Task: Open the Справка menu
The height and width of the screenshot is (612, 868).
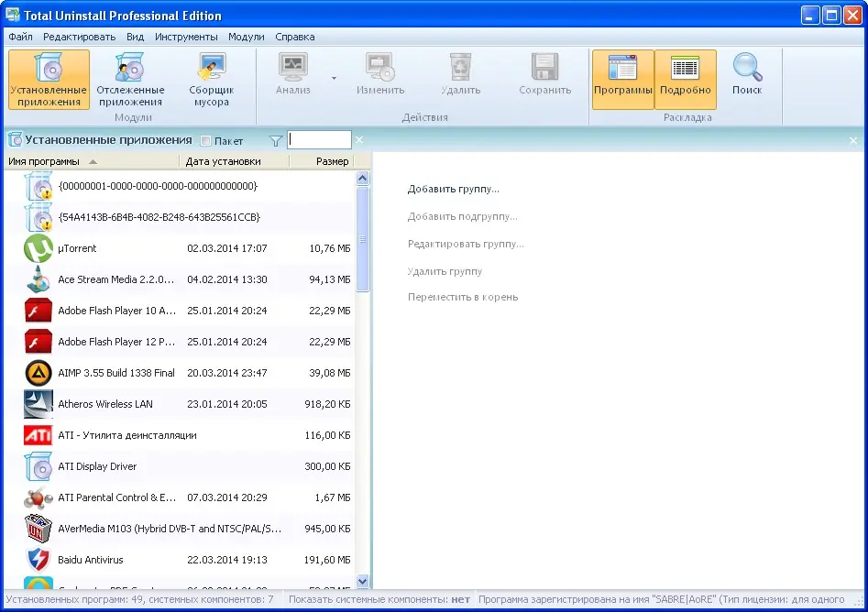Action: (295, 37)
